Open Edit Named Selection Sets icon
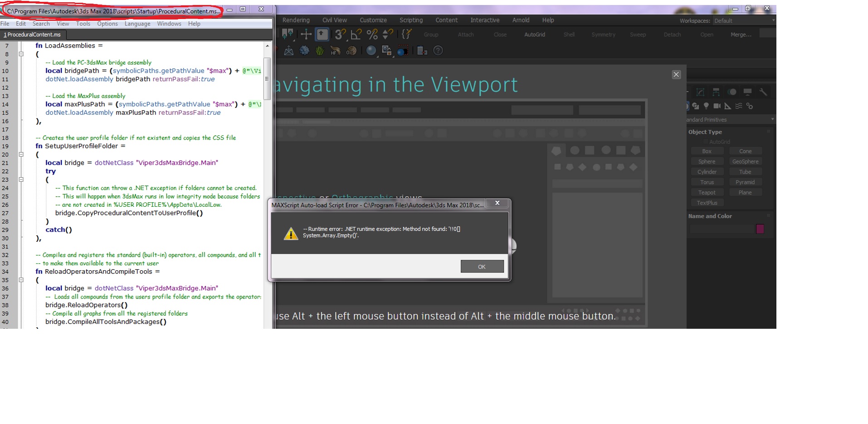This screenshot has width=868, height=424. point(406,34)
